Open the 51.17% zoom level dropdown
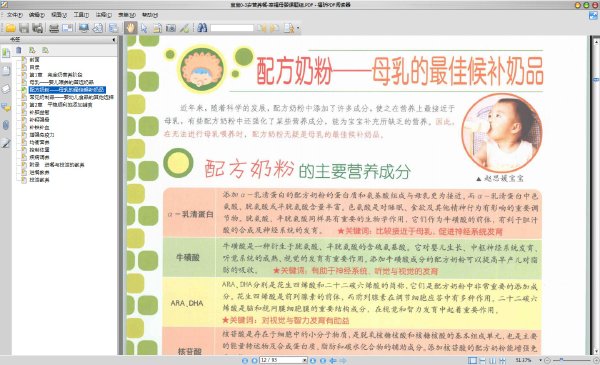Viewport: 600px width, 365px height. tap(540, 360)
